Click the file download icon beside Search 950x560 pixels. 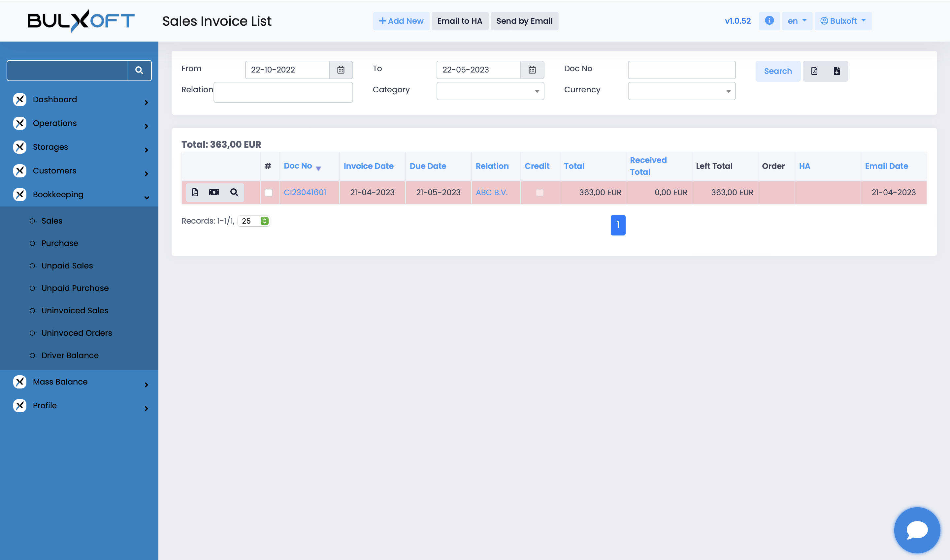point(836,71)
